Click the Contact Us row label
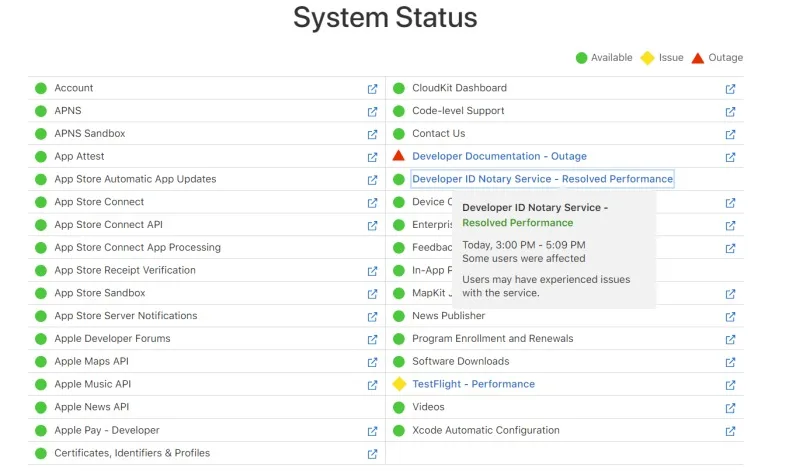Screen dimensions: 800x471 (x=438, y=133)
